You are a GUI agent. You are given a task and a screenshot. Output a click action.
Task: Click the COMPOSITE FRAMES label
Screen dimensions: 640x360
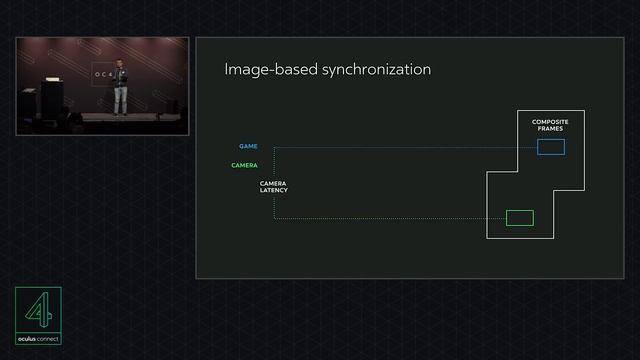pyautogui.click(x=550, y=125)
